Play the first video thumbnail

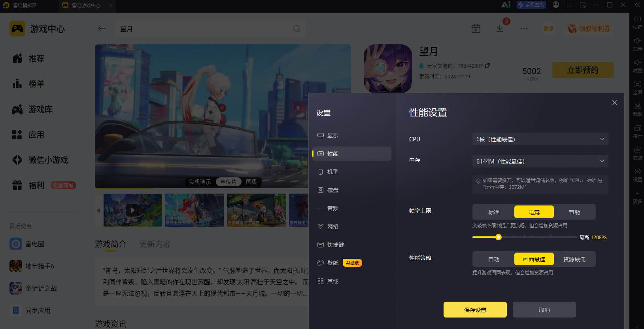132,210
